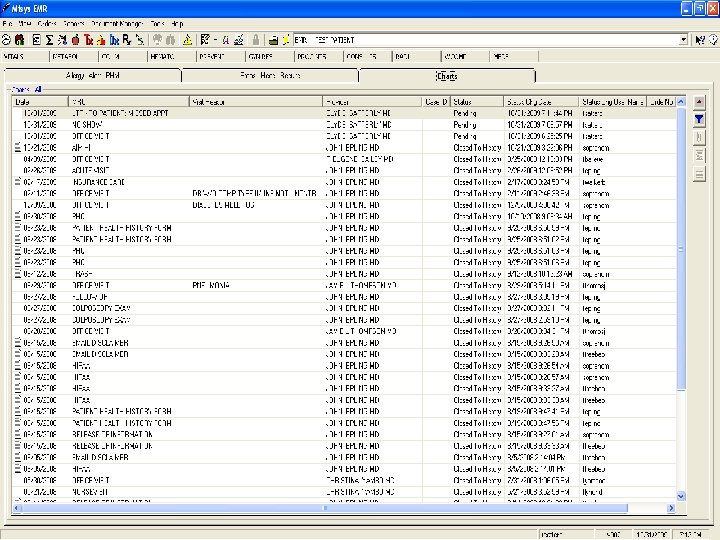Click the padlock icon in the toolbar
This screenshot has height=540, width=720.
(x=256, y=39)
